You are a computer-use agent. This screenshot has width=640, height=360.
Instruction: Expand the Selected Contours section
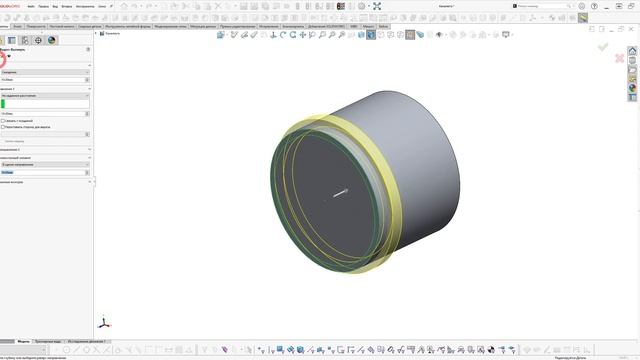(89, 182)
